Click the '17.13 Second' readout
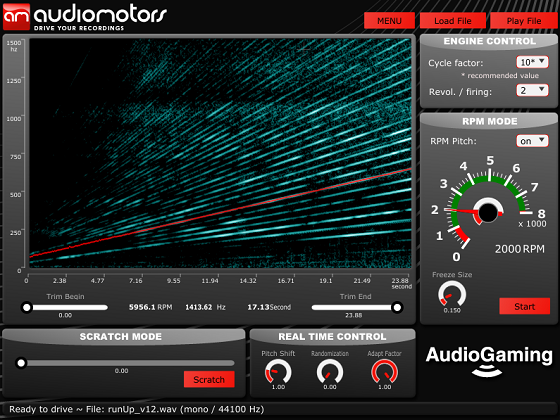The height and width of the screenshot is (420, 560). click(269, 307)
